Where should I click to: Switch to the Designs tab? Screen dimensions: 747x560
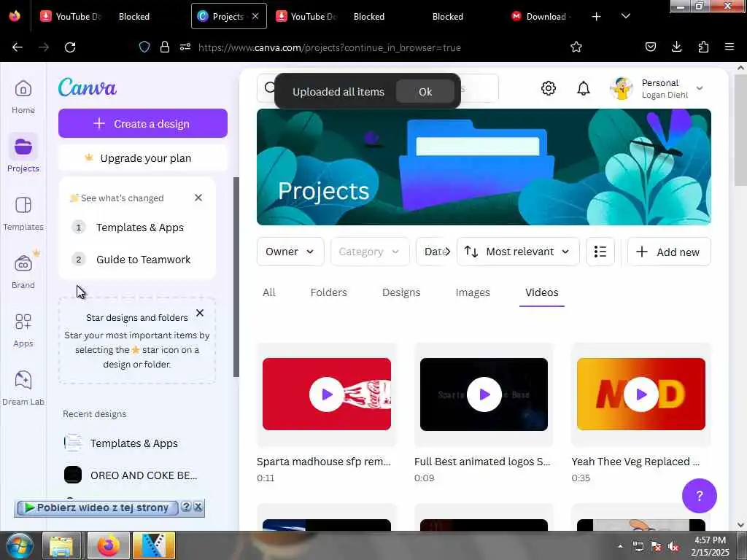tap(401, 292)
